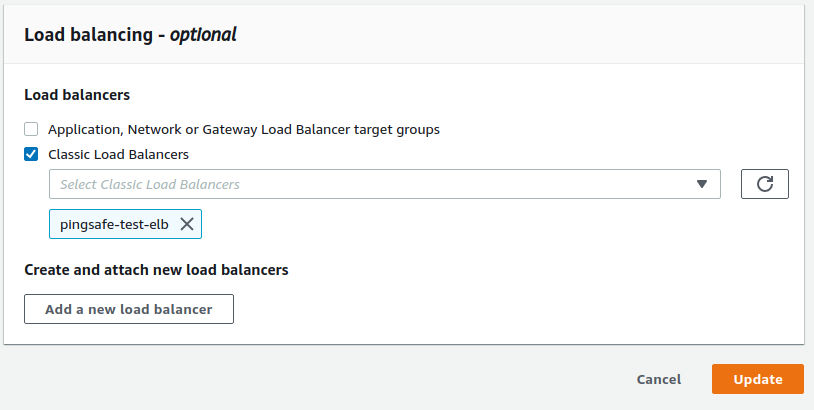Refresh the Classic Load Balancers list
Screen dimensions: 814x410
click(764, 184)
